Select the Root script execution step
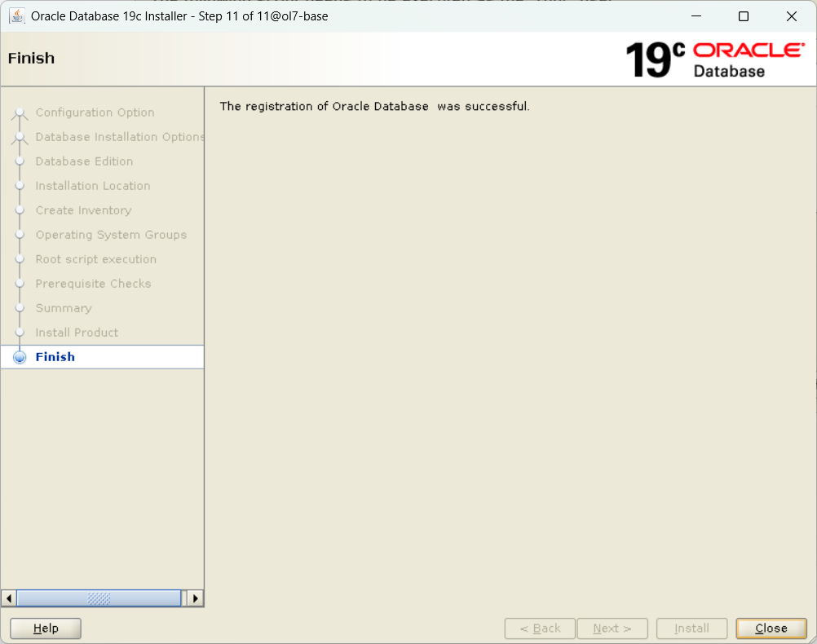Image resolution: width=817 pixels, height=644 pixels. tap(96, 259)
